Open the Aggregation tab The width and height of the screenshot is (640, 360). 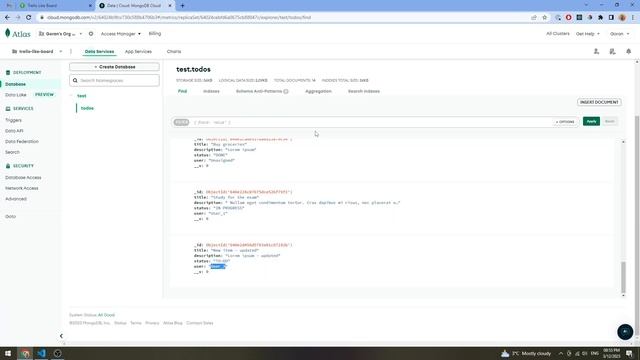318,91
